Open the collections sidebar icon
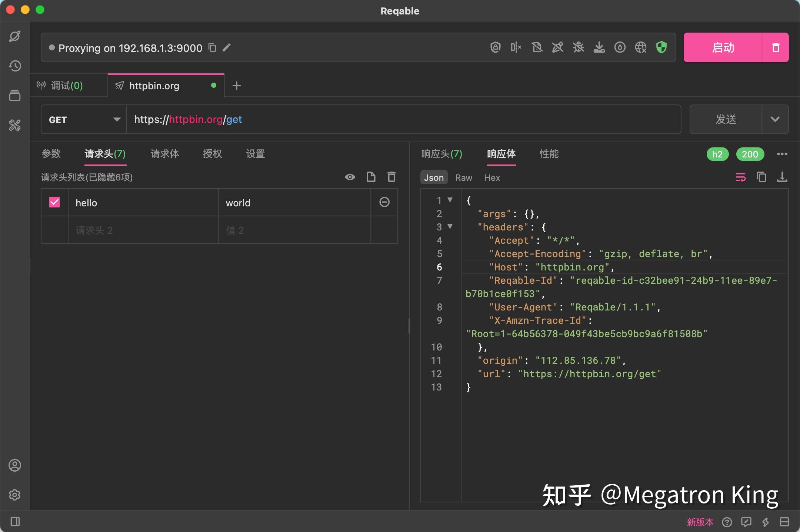 point(15,96)
